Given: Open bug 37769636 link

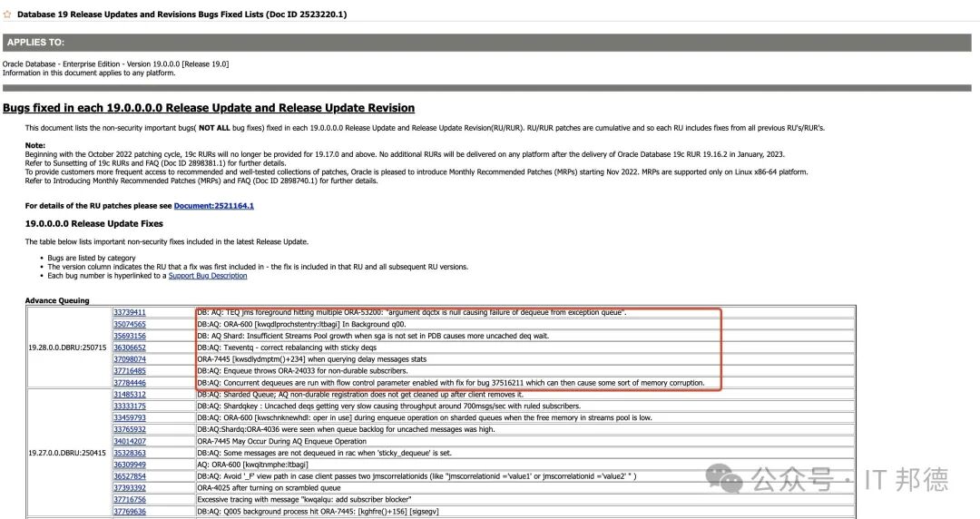Looking at the screenshot, I should pyautogui.click(x=130, y=512).
